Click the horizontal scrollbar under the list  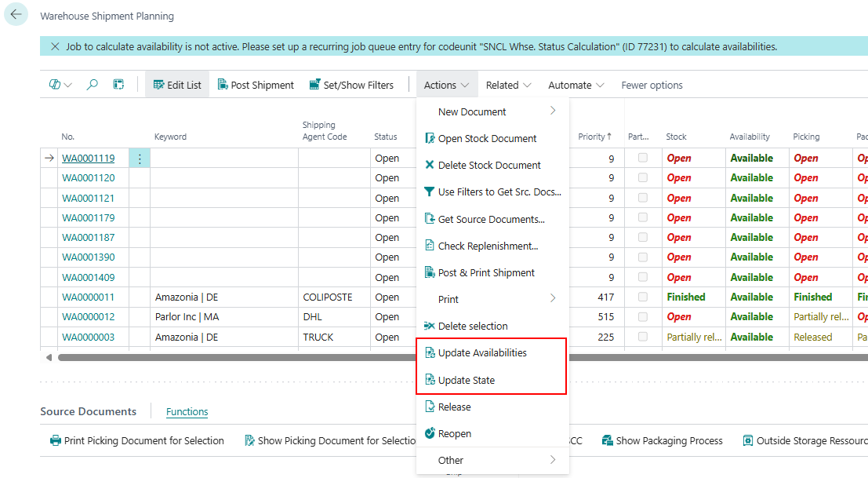[x=235, y=358]
